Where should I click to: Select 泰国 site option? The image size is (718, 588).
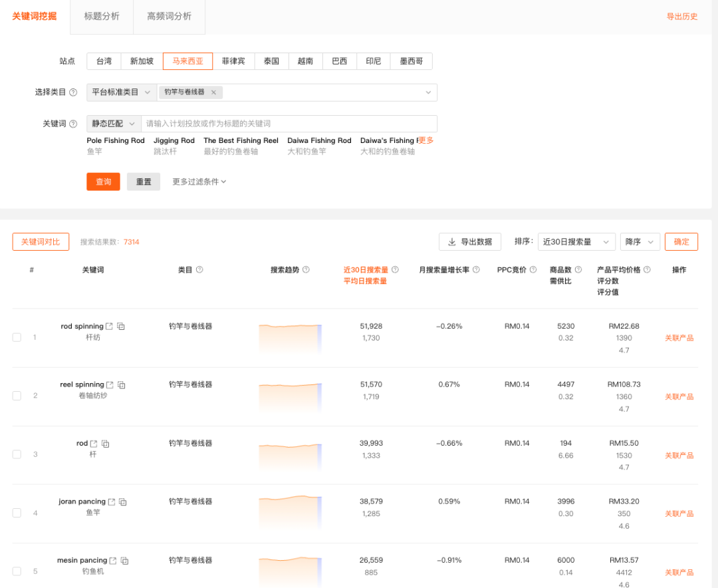271,61
